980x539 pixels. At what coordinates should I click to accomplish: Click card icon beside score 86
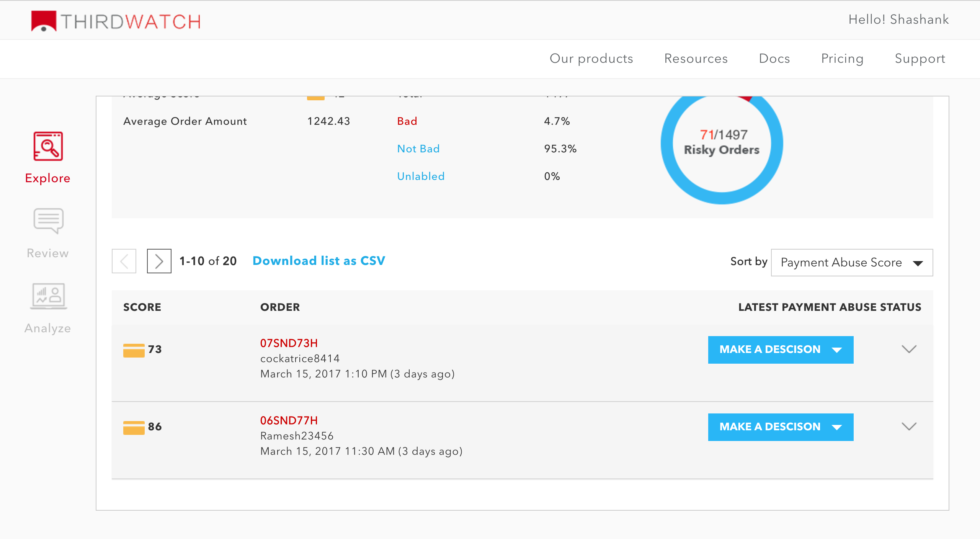tap(134, 427)
